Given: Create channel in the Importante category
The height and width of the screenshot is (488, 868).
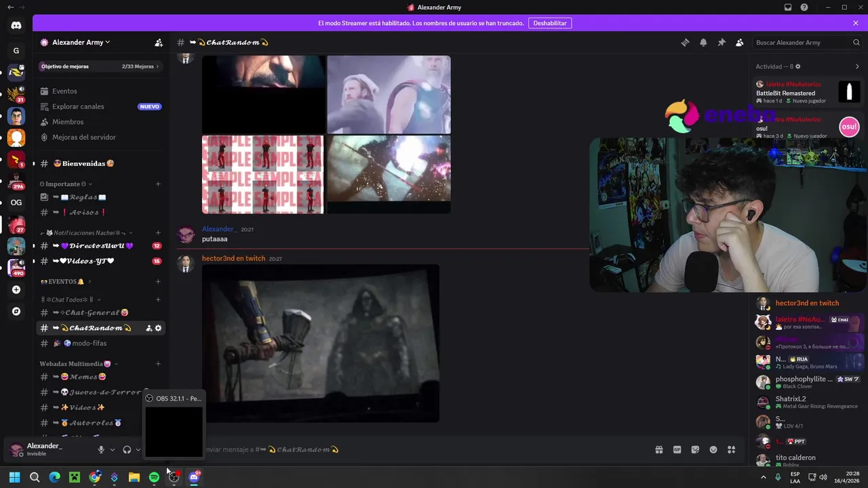Looking at the screenshot, I should tap(158, 184).
